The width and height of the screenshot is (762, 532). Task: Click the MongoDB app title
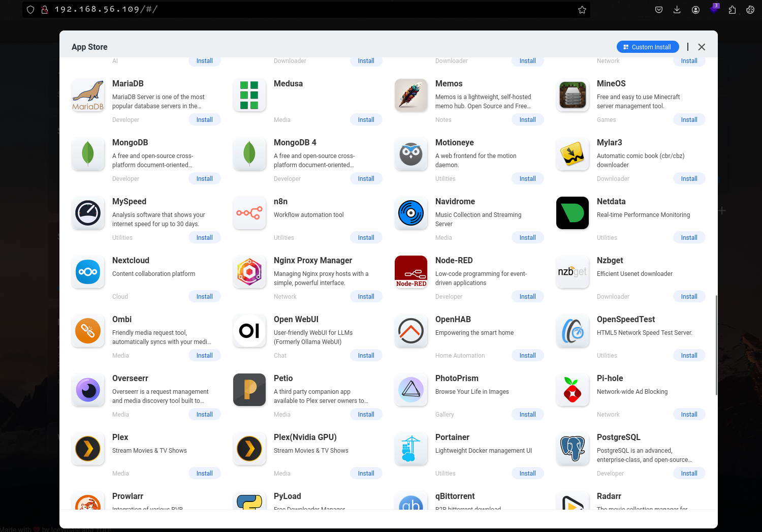pos(130,142)
